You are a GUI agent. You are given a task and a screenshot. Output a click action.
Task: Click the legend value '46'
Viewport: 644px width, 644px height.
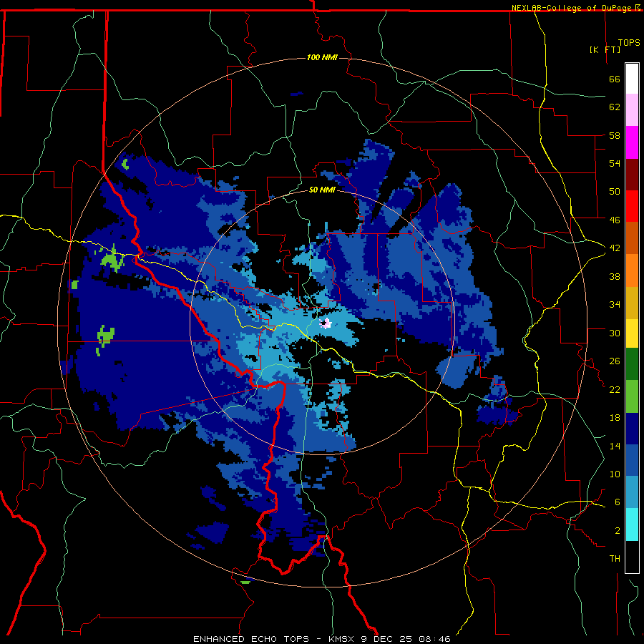(615, 220)
